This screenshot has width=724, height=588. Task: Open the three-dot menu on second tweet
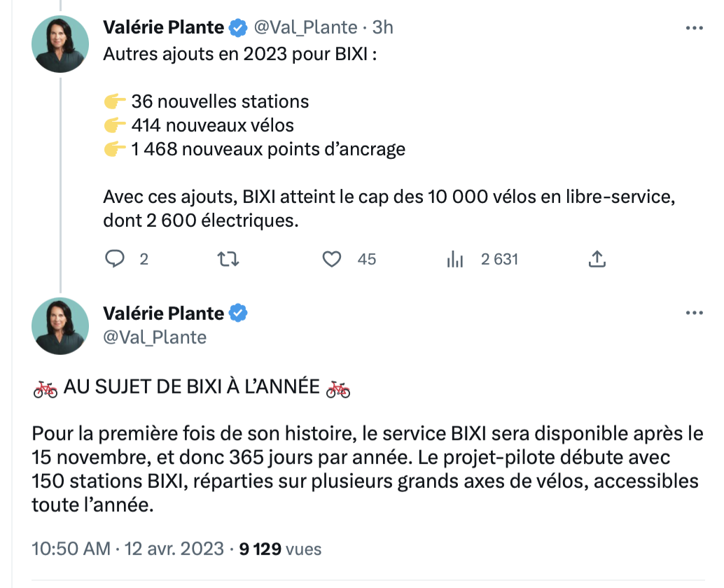[x=693, y=312]
